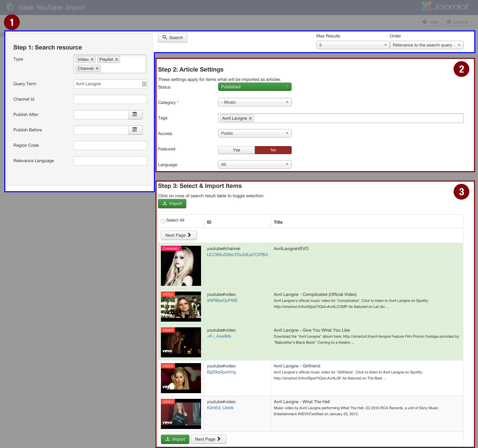Select the AvrilLavigneVEVO title text
478x448 pixels.
click(x=291, y=249)
